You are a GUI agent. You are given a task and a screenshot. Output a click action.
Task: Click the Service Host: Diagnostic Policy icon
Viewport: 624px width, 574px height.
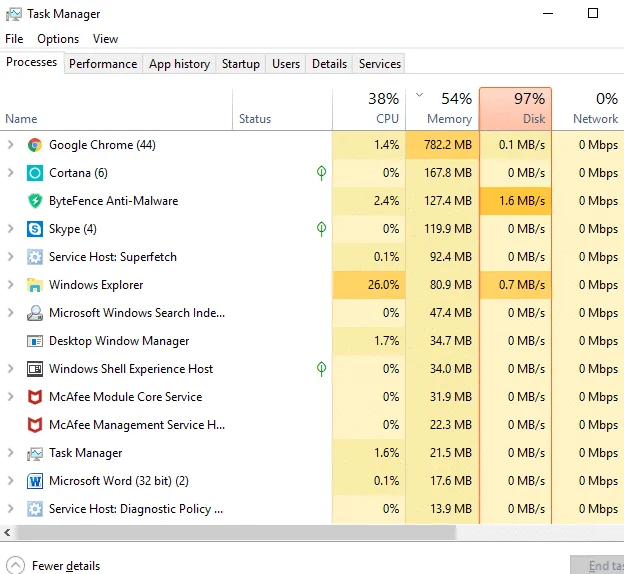(35, 509)
